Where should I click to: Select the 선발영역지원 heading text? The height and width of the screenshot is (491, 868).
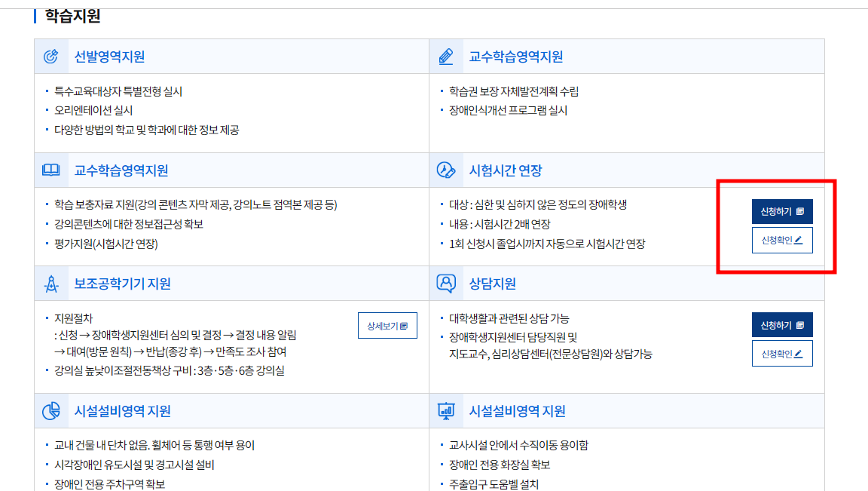pyautogui.click(x=109, y=57)
